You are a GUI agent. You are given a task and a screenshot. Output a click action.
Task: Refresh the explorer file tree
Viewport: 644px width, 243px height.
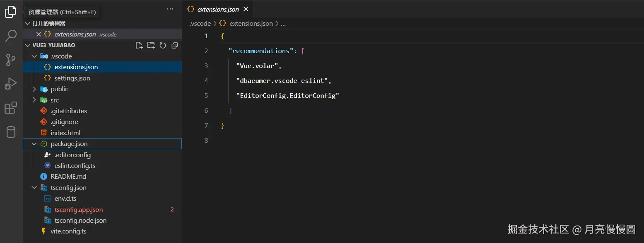coord(163,46)
